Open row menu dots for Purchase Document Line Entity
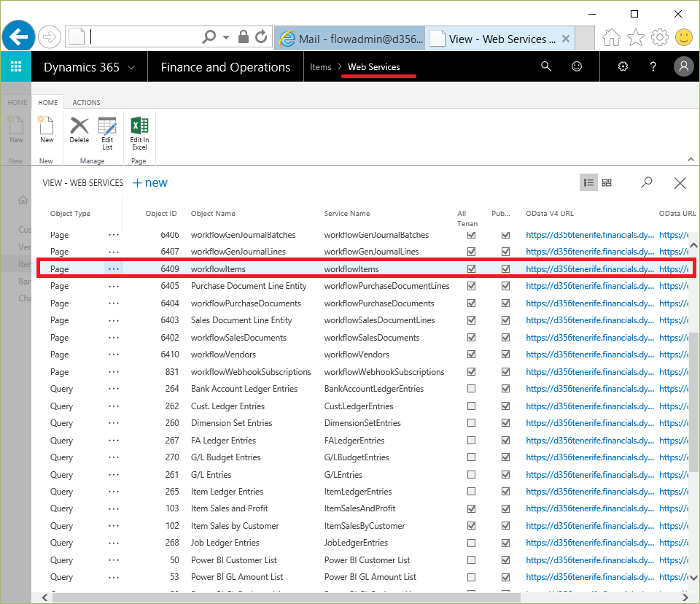 (x=114, y=286)
